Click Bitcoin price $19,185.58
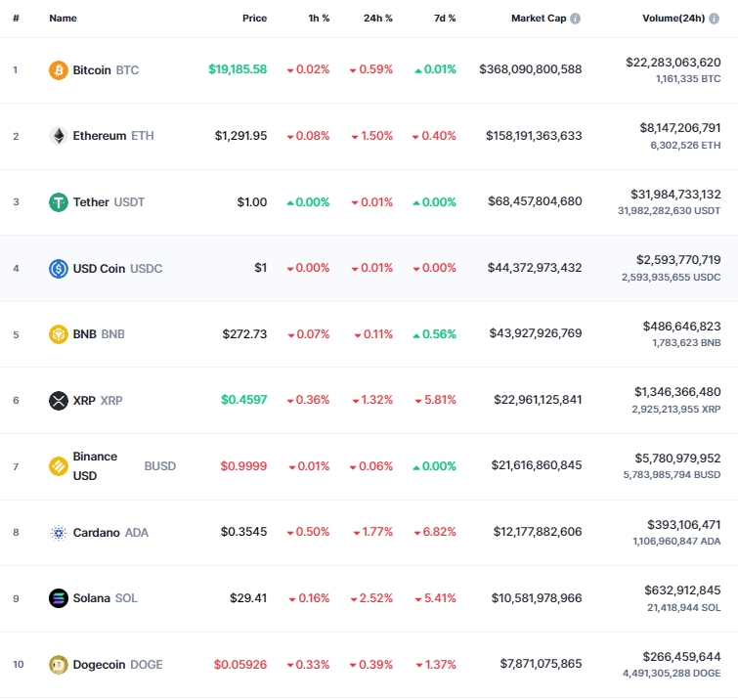Viewport: 738px width, 700px height. click(x=238, y=69)
